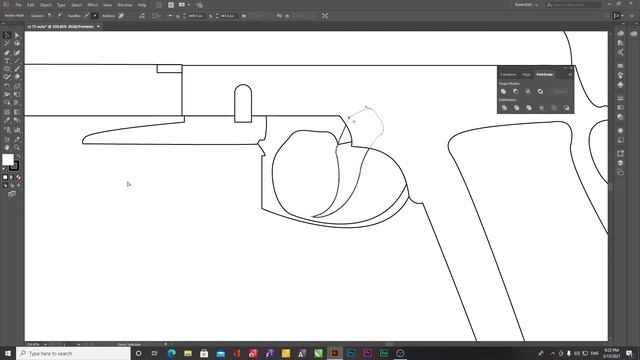
Task: Click Exclude in Pathfinder shape modes
Action: [540, 91]
